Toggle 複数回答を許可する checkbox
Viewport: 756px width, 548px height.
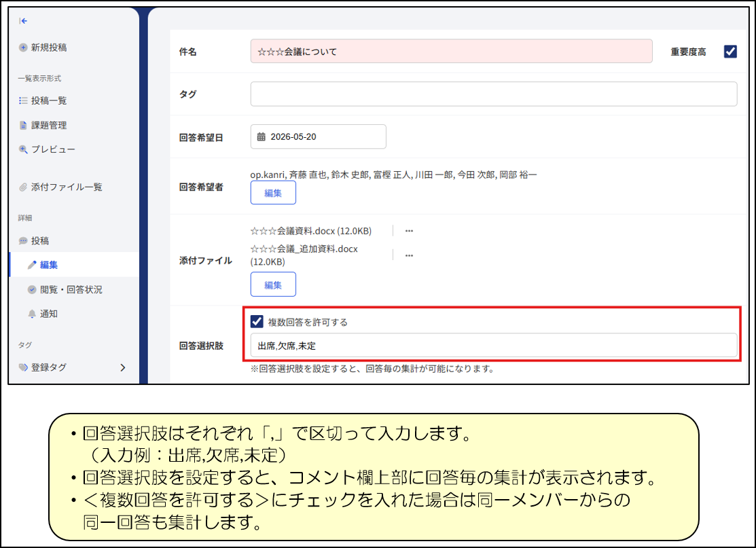click(x=257, y=321)
